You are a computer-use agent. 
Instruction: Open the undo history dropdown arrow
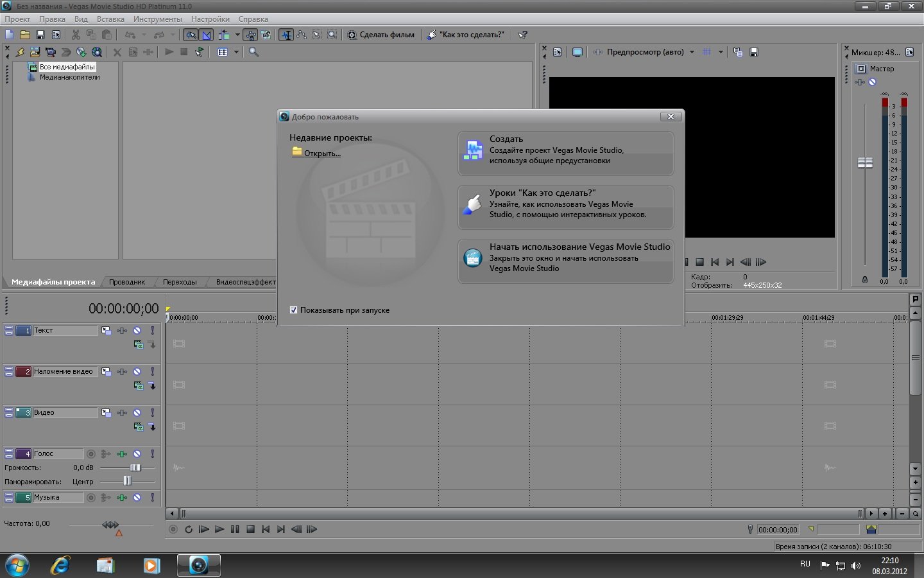click(x=144, y=35)
